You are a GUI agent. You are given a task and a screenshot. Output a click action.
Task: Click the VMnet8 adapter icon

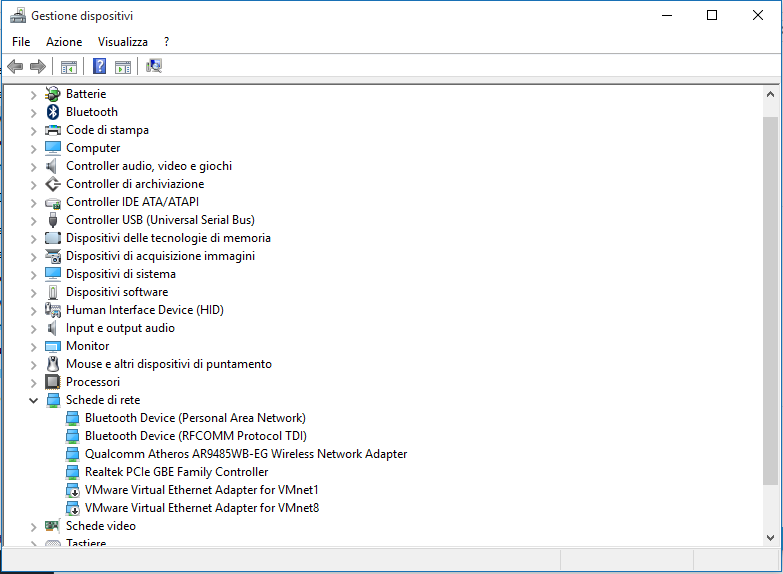point(72,508)
